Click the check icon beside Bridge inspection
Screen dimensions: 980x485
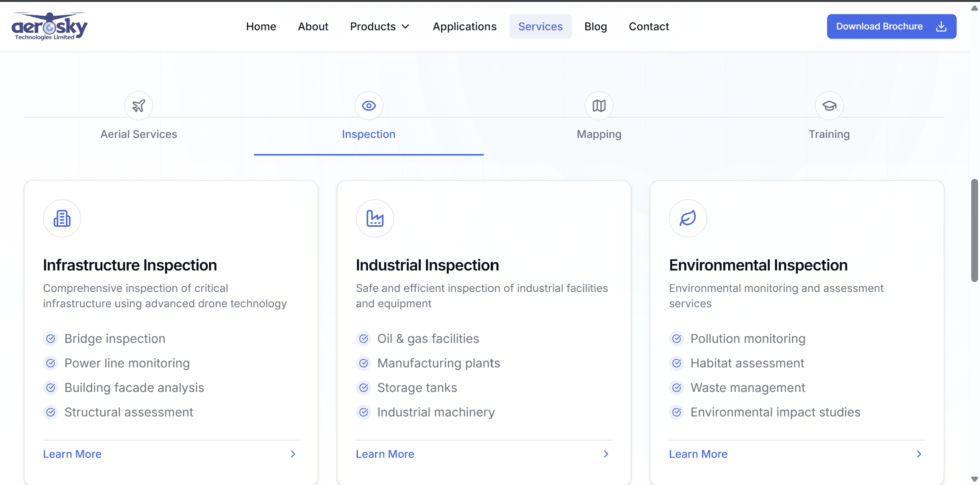point(51,339)
